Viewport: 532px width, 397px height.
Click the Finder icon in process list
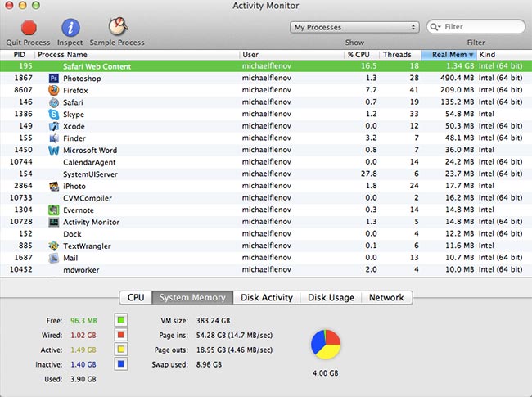click(53, 138)
